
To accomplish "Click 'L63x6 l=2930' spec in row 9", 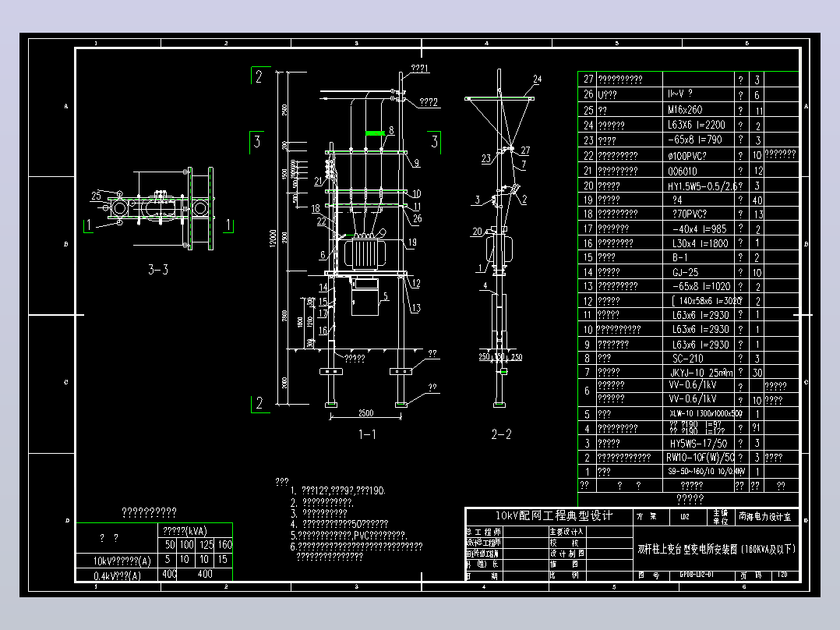I will pos(701,344).
